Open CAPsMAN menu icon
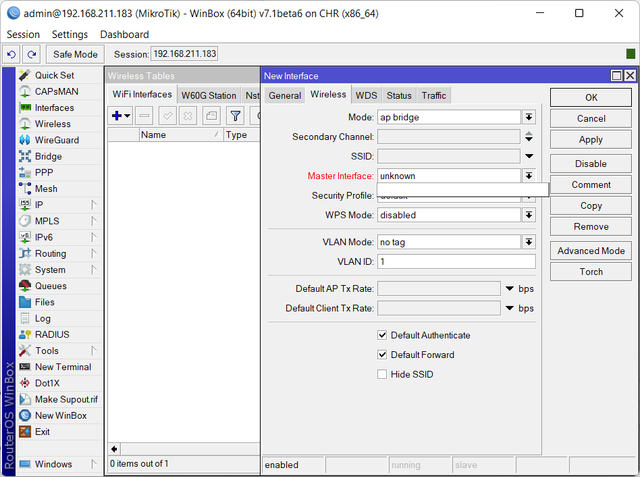This screenshot has height=477, width=640. pos(24,92)
